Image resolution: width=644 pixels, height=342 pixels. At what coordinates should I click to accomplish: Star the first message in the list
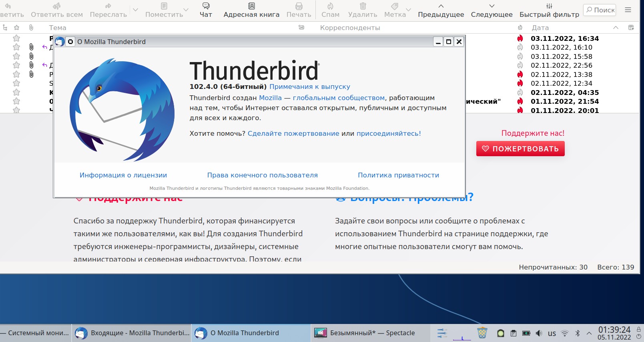point(16,38)
